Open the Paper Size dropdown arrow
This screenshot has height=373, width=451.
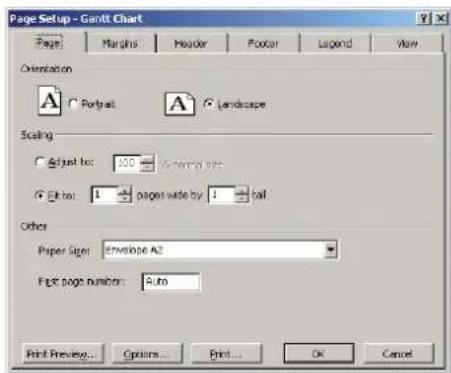(x=330, y=249)
